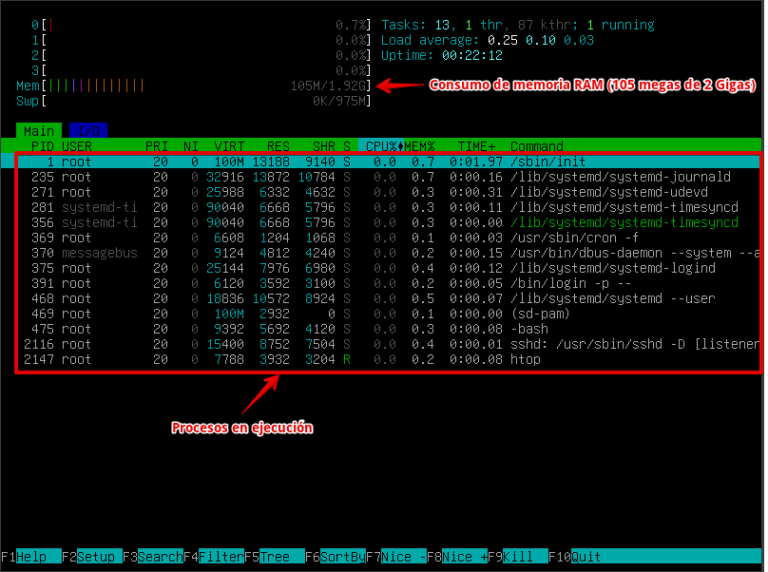The width and height of the screenshot is (768, 572).
Task: Click F10 Quit button
Action: point(574,557)
